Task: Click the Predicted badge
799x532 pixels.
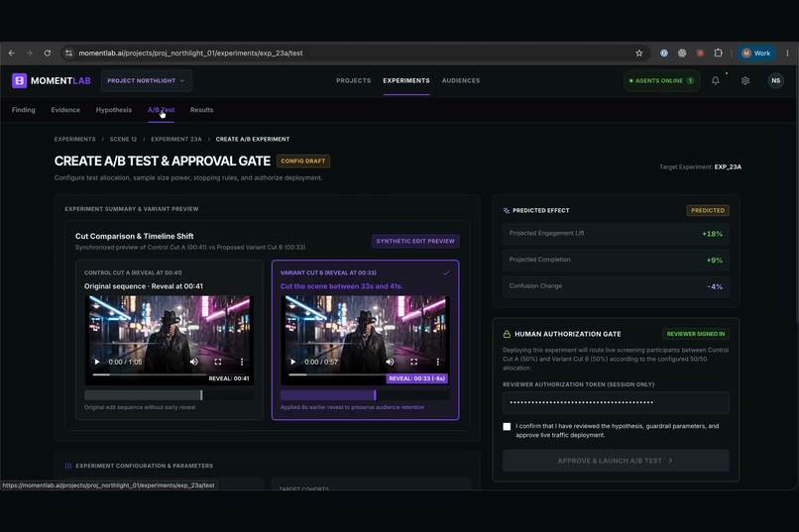Action: click(x=708, y=210)
